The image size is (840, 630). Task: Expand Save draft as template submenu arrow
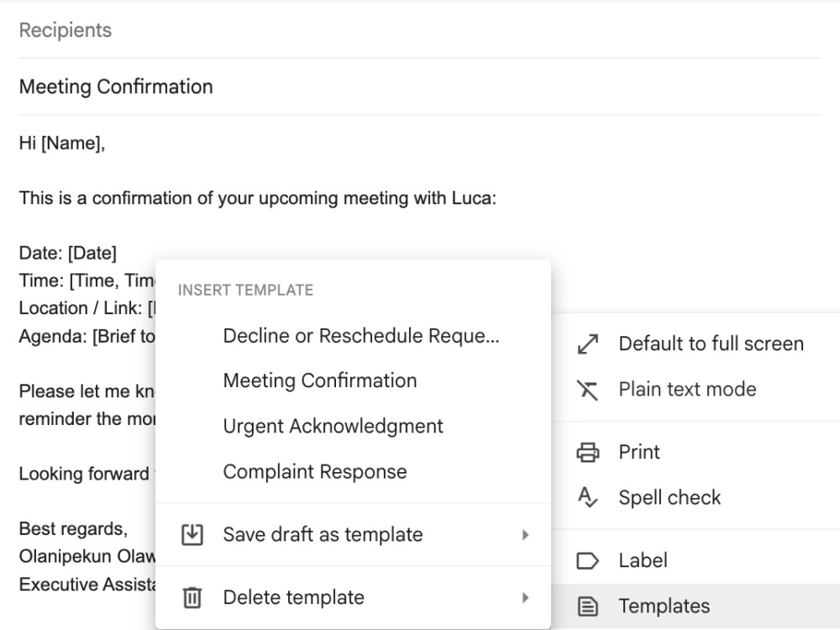tap(526, 534)
